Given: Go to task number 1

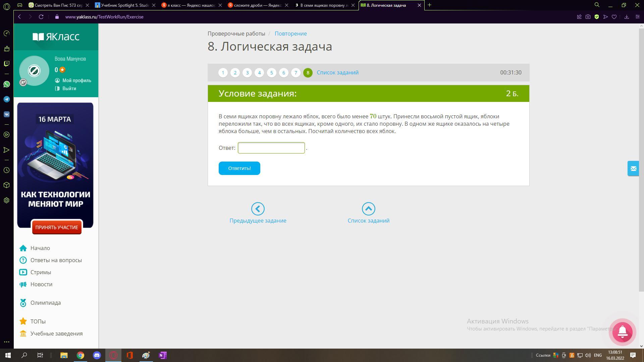Looking at the screenshot, I should pyautogui.click(x=223, y=73).
